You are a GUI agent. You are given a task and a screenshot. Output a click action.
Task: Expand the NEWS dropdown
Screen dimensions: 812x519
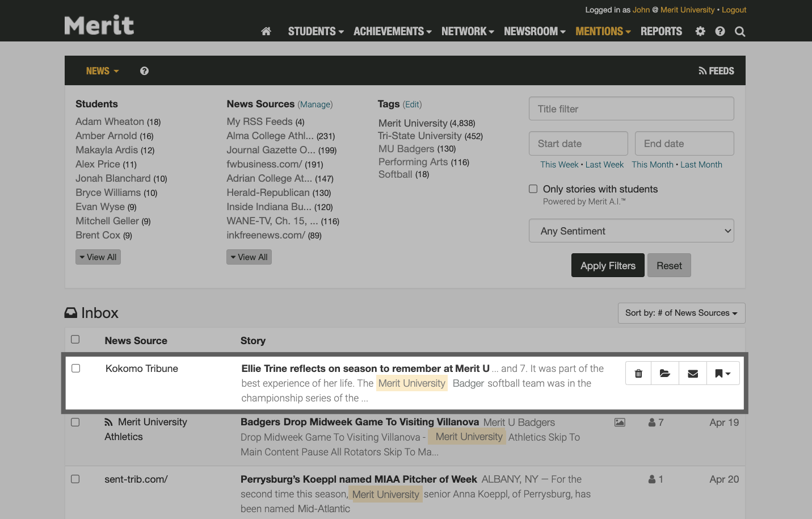click(x=102, y=70)
